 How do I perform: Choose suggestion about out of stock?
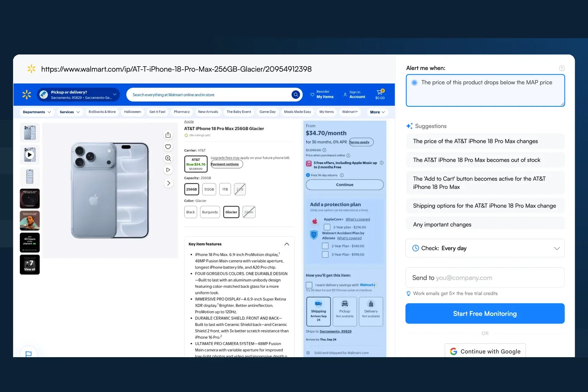coord(485,160)
